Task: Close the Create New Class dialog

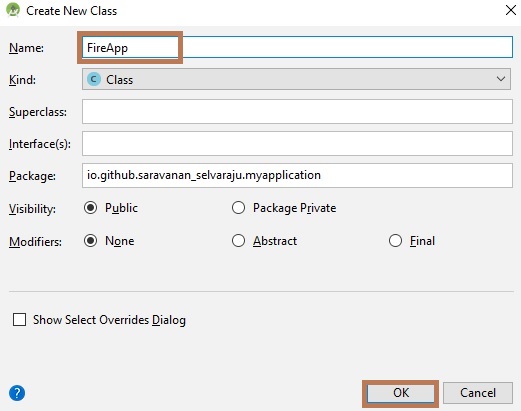Action: click(x=511, y=10)
